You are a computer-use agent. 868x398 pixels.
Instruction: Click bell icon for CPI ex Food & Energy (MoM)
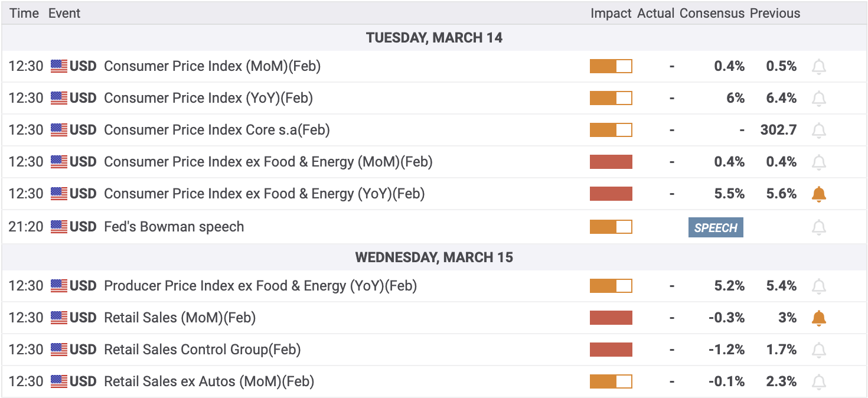(818, 162)
